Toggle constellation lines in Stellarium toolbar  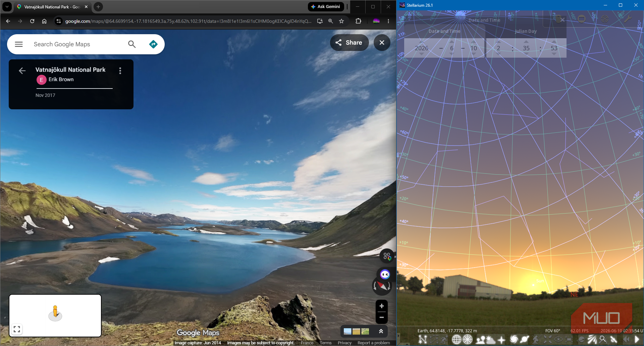[423, 340]
